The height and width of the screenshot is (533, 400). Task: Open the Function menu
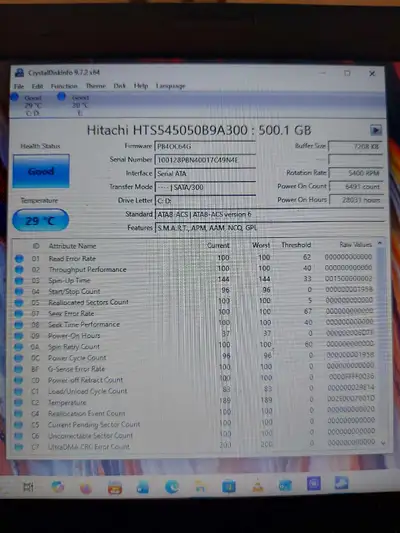coord(64,86)
